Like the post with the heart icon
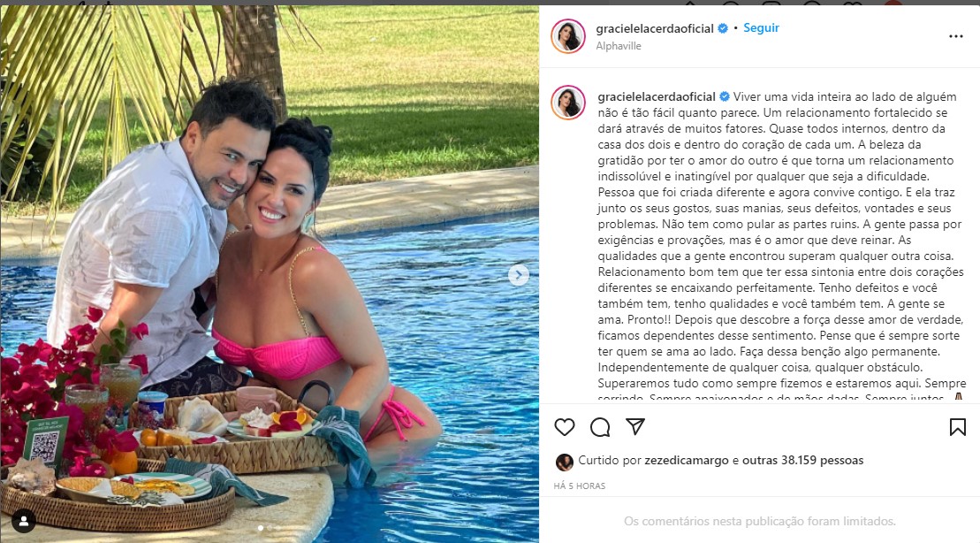Screen dimensions: 980x543 point(565,426)
